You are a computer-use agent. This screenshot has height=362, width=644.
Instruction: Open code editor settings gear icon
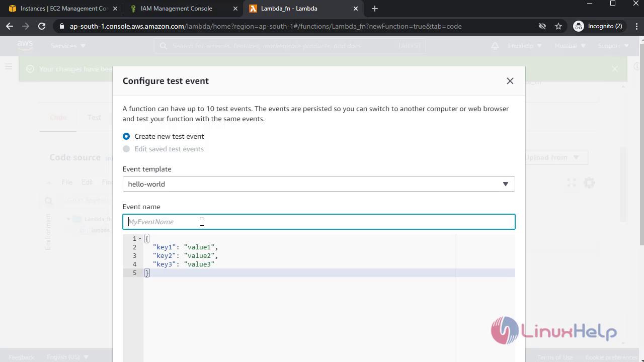[x=589, y=183]
